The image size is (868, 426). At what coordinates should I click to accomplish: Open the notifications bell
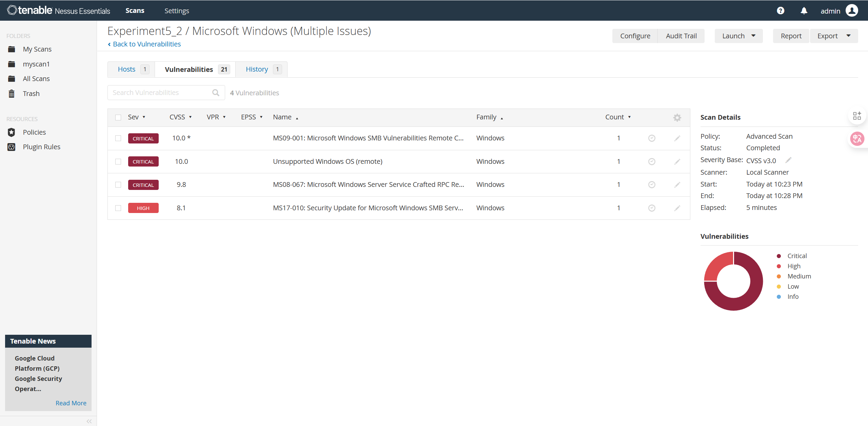click(x=804, y=11)
